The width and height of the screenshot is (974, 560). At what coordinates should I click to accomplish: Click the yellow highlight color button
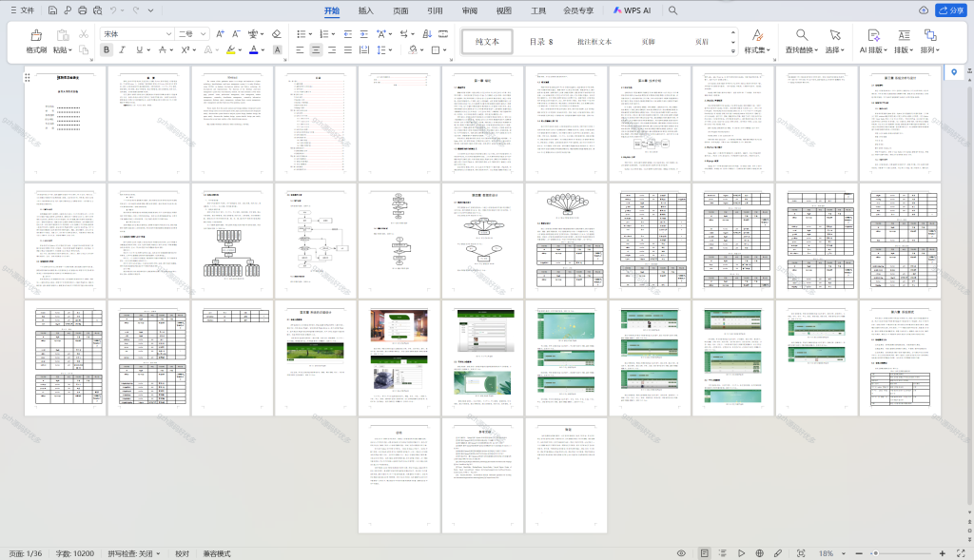(231, 49)
